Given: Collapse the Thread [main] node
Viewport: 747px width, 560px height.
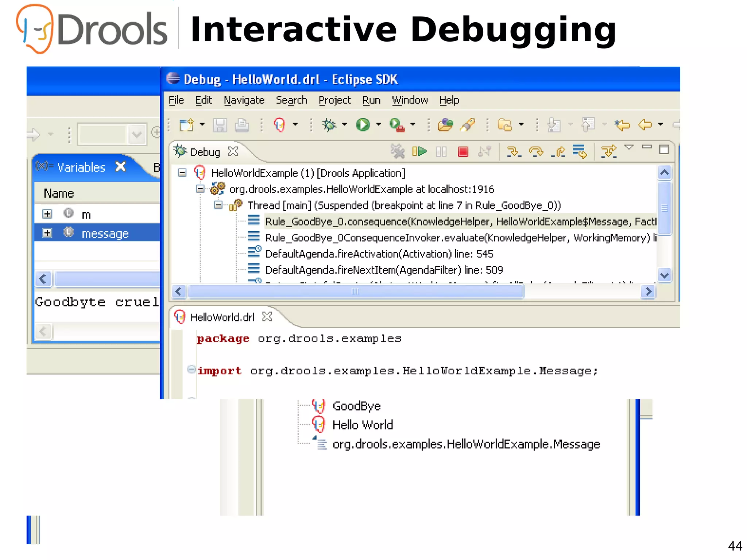Looking at the screenshot, I should tap(218, 205).
